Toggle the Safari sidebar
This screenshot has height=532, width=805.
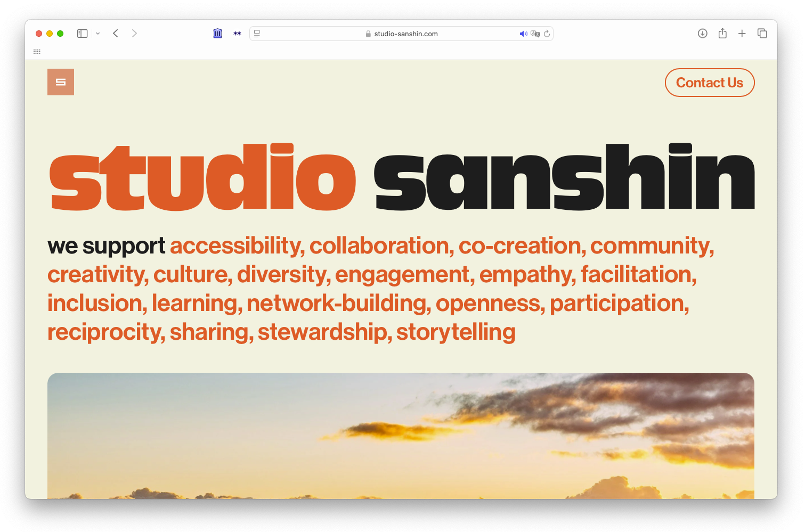pos(82,34)
